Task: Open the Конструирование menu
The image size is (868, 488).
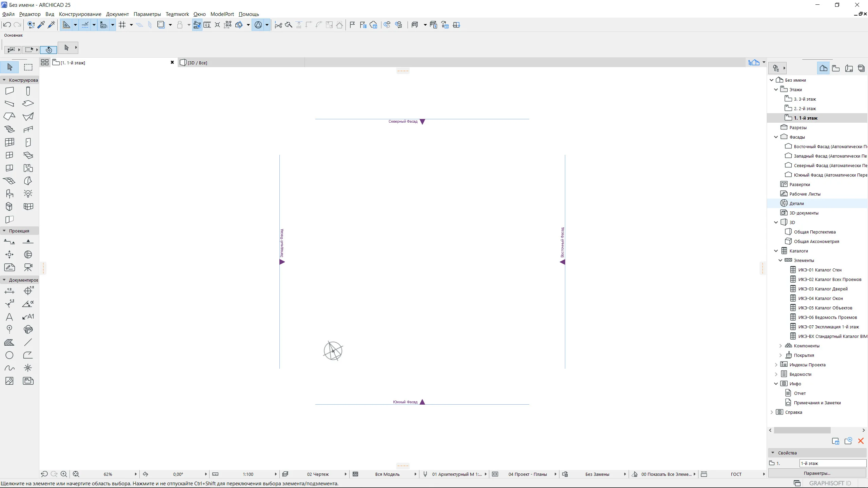Action: point(80,14)
